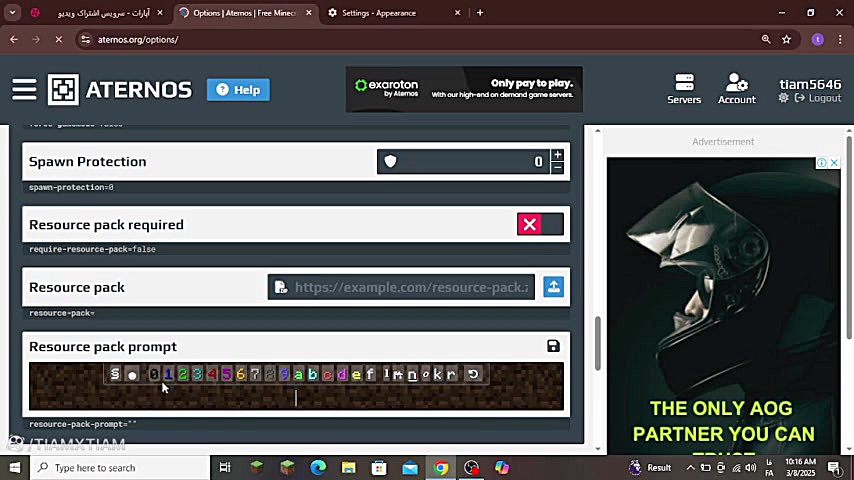Go to the Servers page
Viewport: 854px width, 480px height.
coord(684,89)
